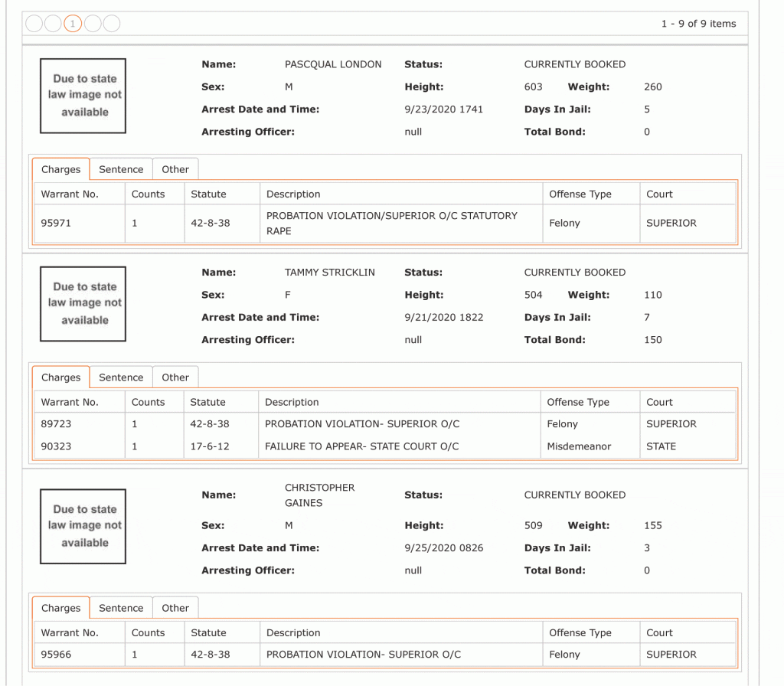The width and height of the screenshot is (784, 686).
Task: Open Sentence tab for Pascqual London
Action: tap(121, 169)
